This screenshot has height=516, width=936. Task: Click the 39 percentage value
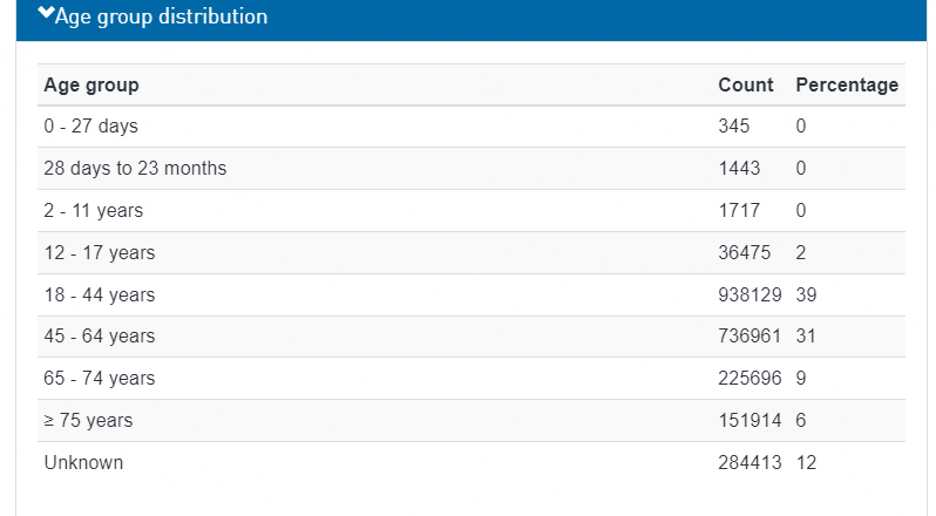tap(806, 295)
